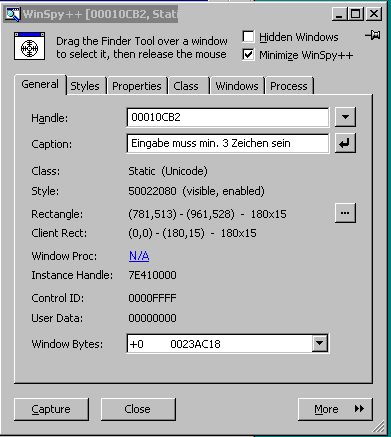Uncheck the Minimize WinSpy++ checkbox

coord(248,54)
